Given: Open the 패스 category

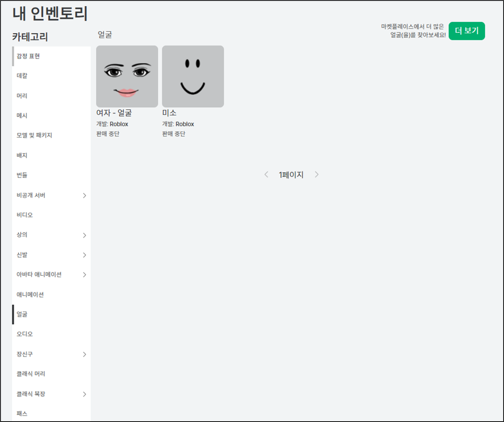Looking at the screenshot, I should pyautogui.click(x=52, y=413).
